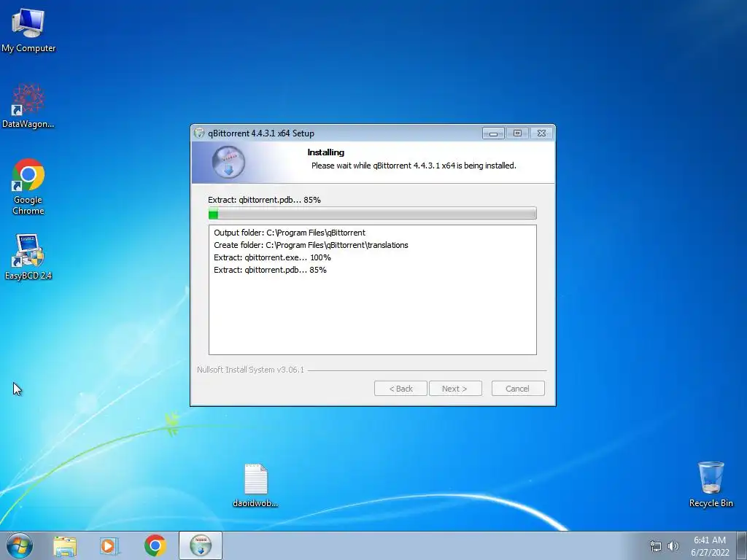
Task: Click the 'qbittorrent.pdb... 85%' line inside the log box
Action: (x=270, y=270)
